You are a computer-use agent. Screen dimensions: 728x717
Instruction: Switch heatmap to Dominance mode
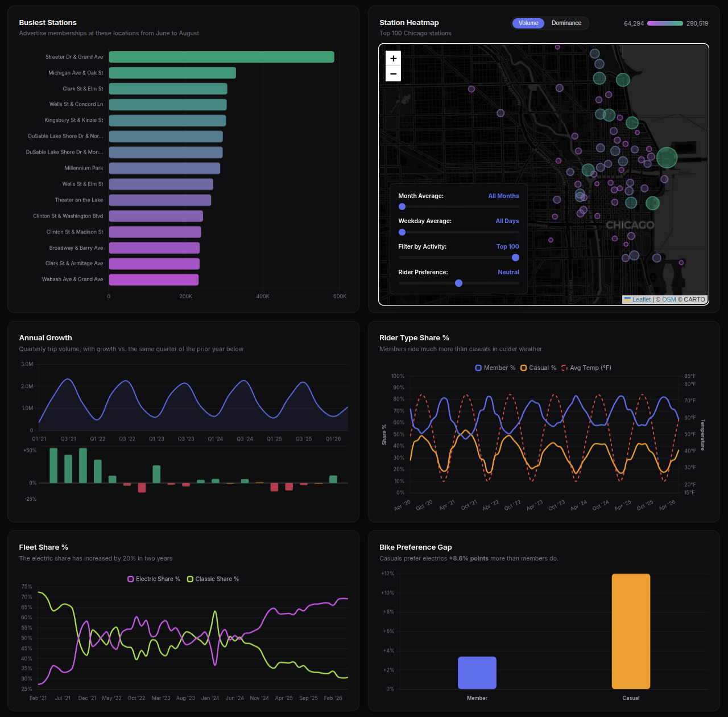pos(566,23)
